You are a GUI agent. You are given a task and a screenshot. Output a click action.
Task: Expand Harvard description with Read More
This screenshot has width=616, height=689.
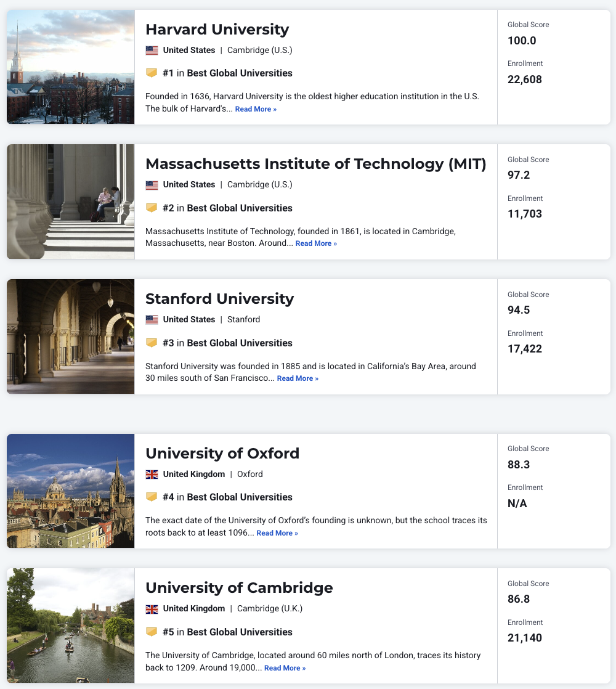coord(256,109)
